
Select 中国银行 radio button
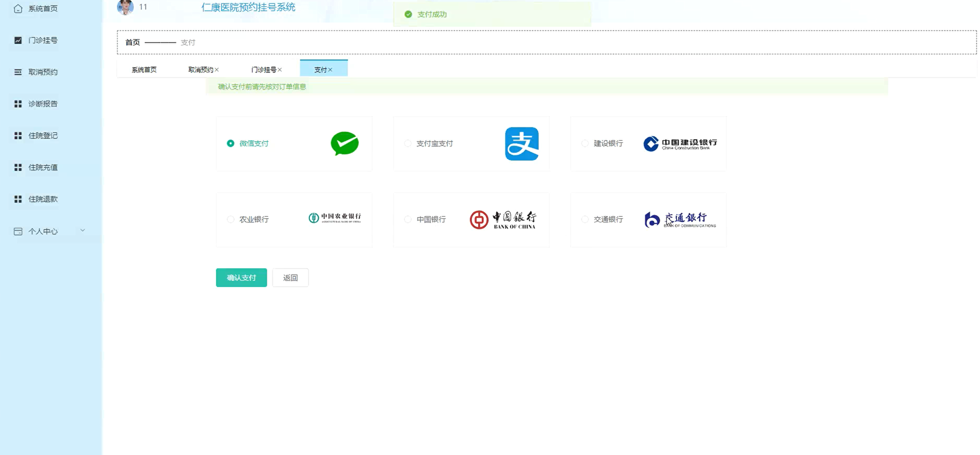[x=408, y=219]
